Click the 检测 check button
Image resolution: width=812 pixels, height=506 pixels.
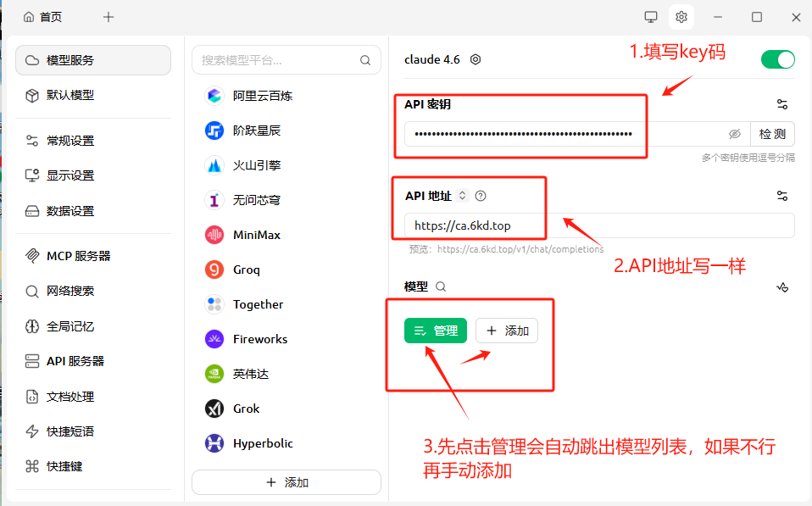(x=772, y=134)
